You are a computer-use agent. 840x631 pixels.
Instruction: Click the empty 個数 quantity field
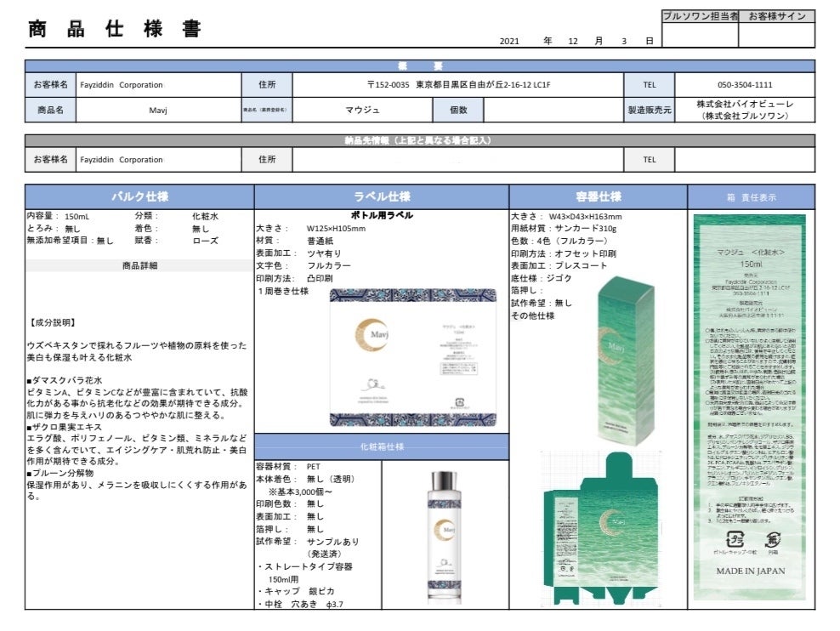(x=553, y=110)
